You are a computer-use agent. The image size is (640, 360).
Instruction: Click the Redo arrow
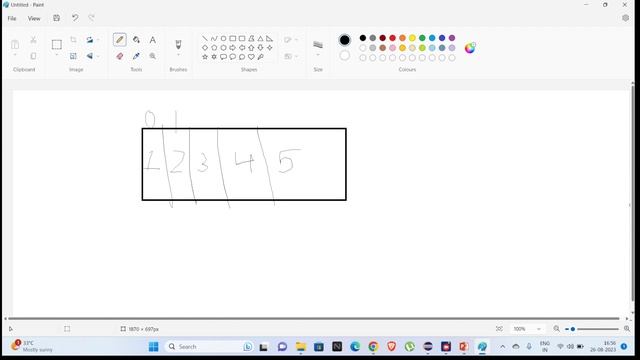click(x=91, y=18)
